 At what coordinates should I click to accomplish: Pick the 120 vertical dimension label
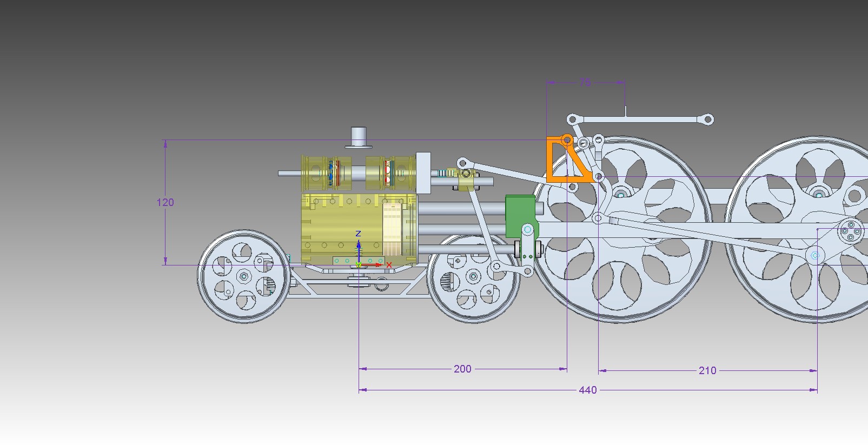[x=165, y=202]
